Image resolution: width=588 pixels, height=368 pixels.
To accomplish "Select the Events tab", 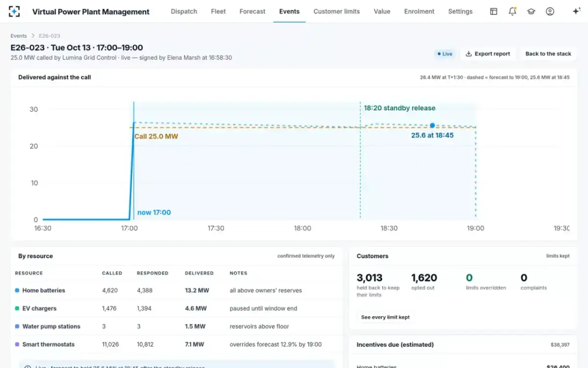I will click(289, 11).
